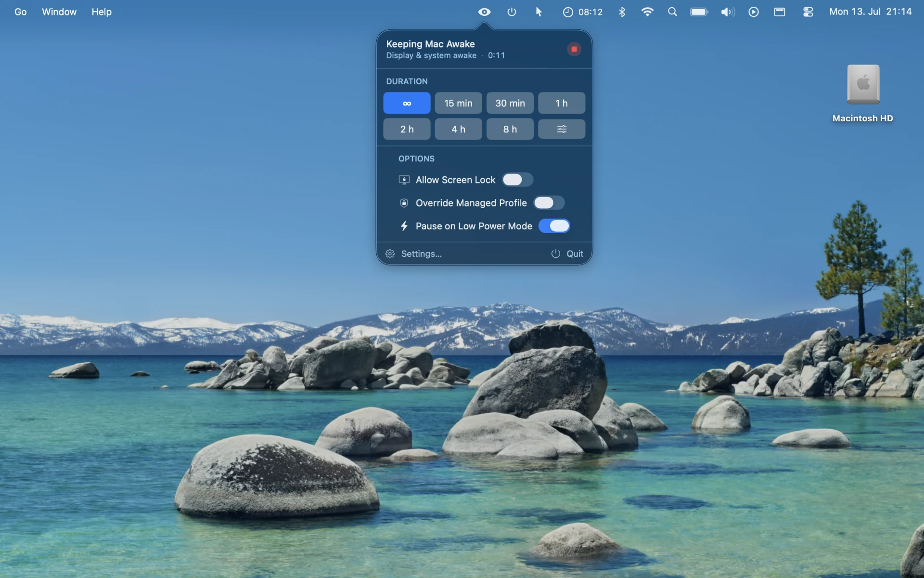
Task: Click the Pause on Low Power Mode label
Action: tap(474, 226)
